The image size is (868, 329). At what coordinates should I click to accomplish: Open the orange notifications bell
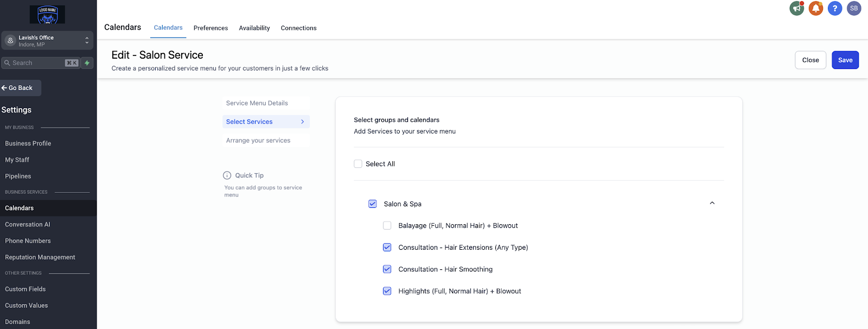point(816,8)
